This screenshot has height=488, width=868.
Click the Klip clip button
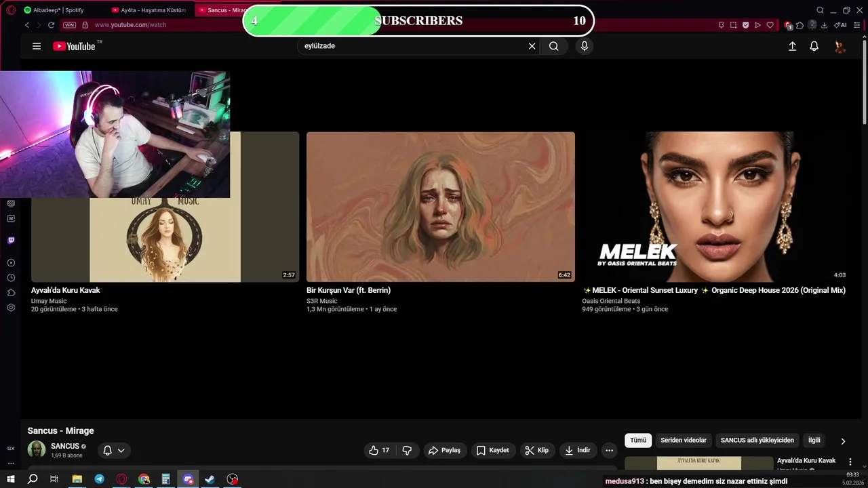(x=537, y=450)
